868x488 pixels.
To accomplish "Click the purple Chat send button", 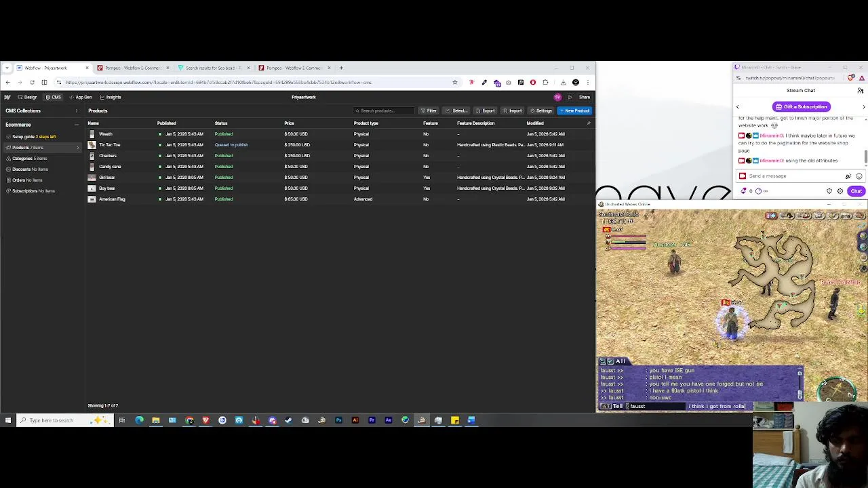I will (856, 191).
